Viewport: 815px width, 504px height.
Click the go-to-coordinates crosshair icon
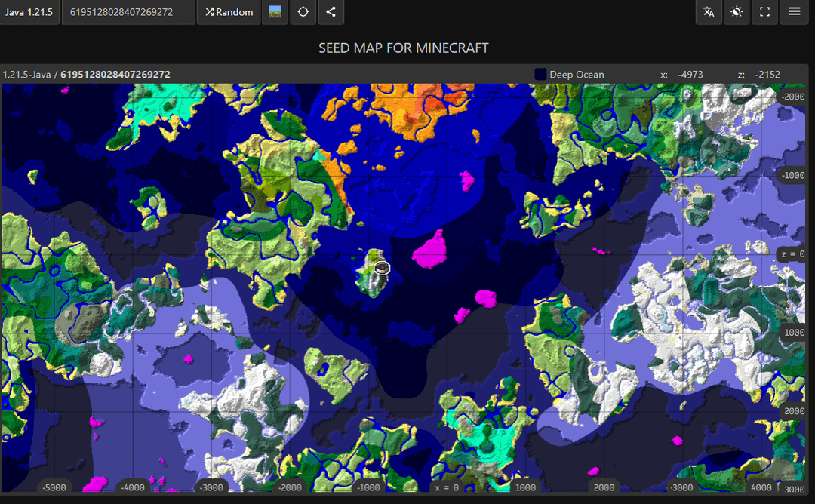click(x=303, y=12)
